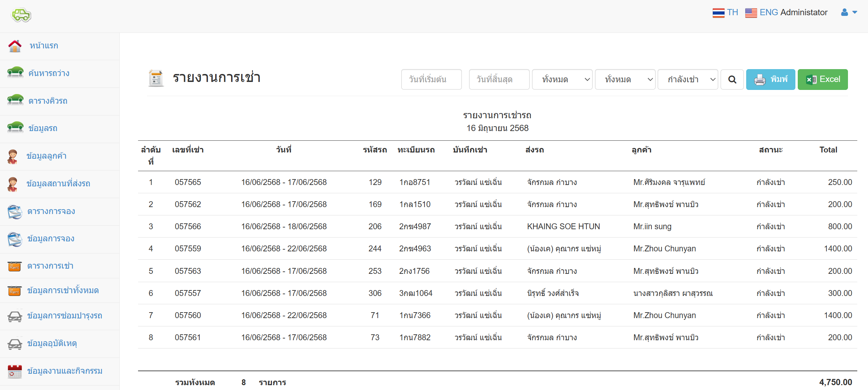Click the ทะเบียนรถ column header
Image resolution: width=868 pixels, height=390 pixels.
coord(416,150)
